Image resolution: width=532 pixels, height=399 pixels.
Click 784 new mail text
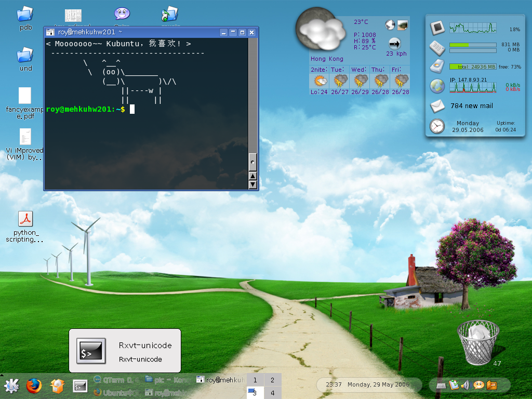coord(472,106)
